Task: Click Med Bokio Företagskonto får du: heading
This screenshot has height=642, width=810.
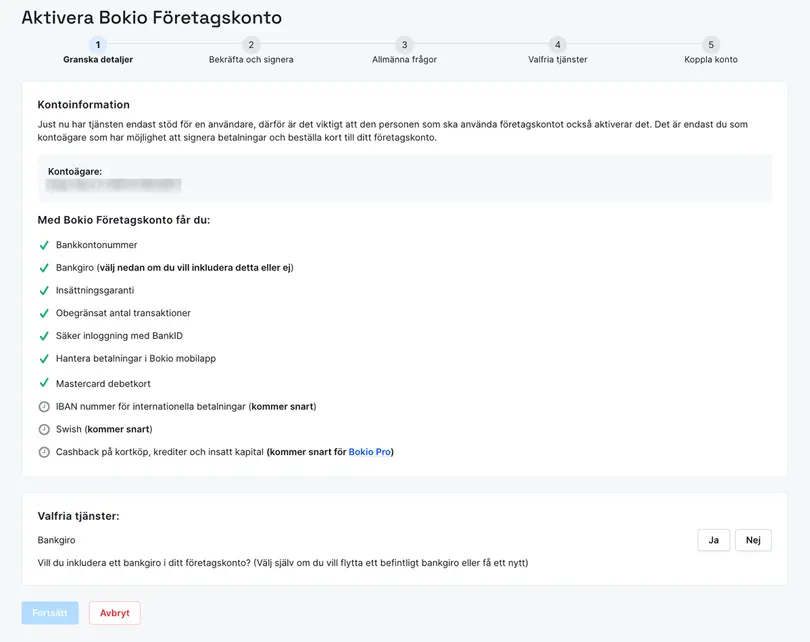Action: pos(124,220)
